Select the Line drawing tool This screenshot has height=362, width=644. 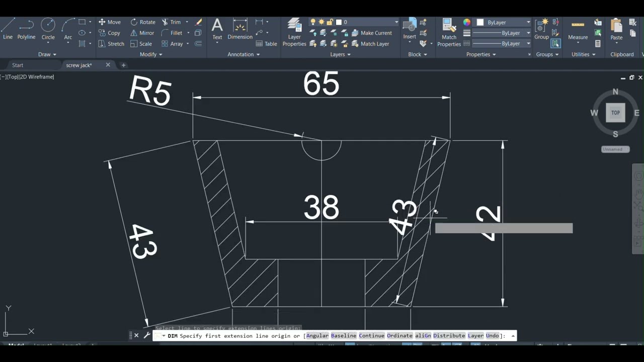point(8,29)
